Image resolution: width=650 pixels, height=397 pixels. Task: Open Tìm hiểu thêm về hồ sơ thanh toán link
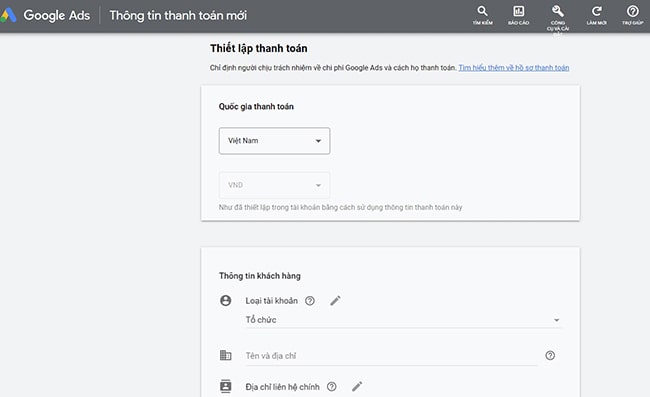(x=514, y=68)
